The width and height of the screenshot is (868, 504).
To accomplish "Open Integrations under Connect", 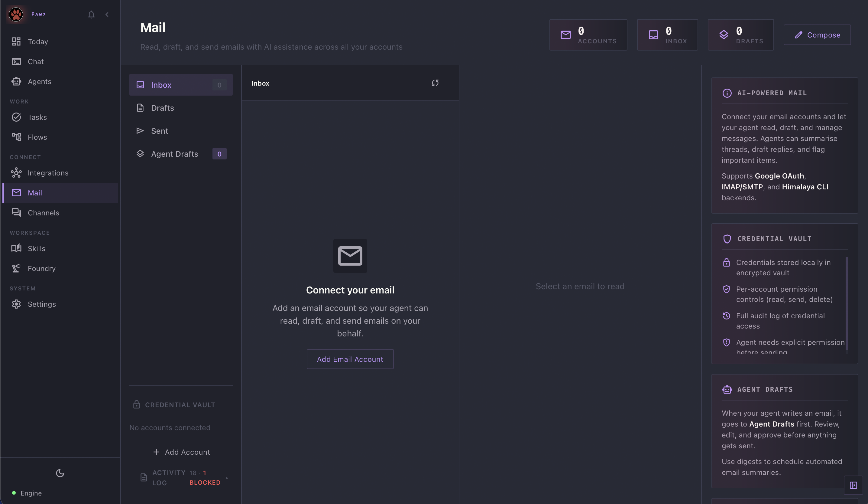I will [48, 173].
